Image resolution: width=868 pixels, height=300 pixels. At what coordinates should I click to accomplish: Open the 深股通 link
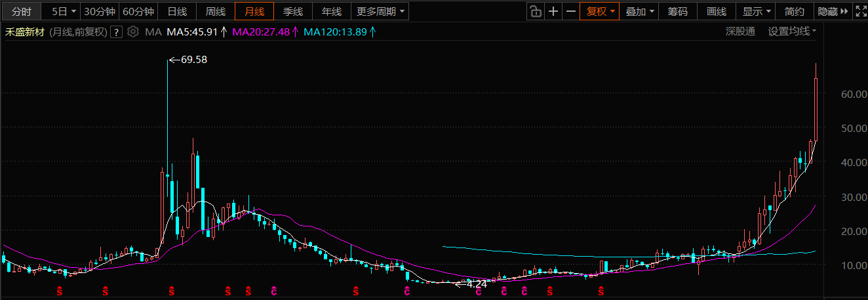[740, 31]
